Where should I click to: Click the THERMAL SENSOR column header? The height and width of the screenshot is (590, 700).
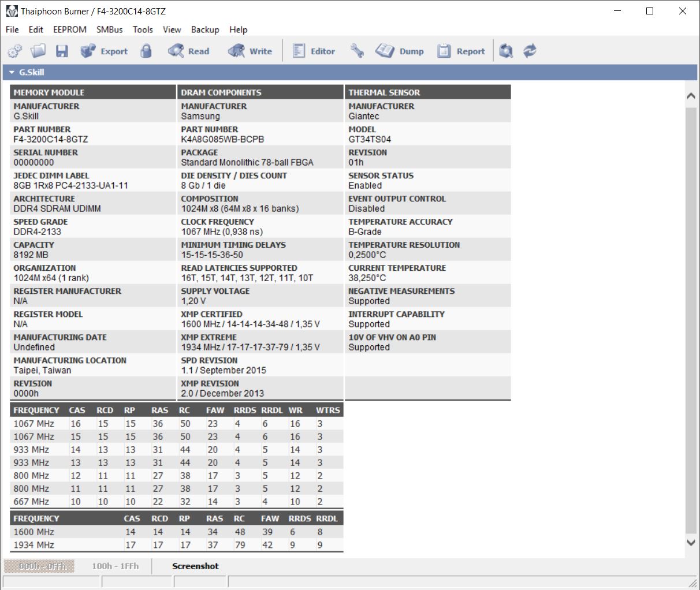pyautogui.click(x=428, y=92)
